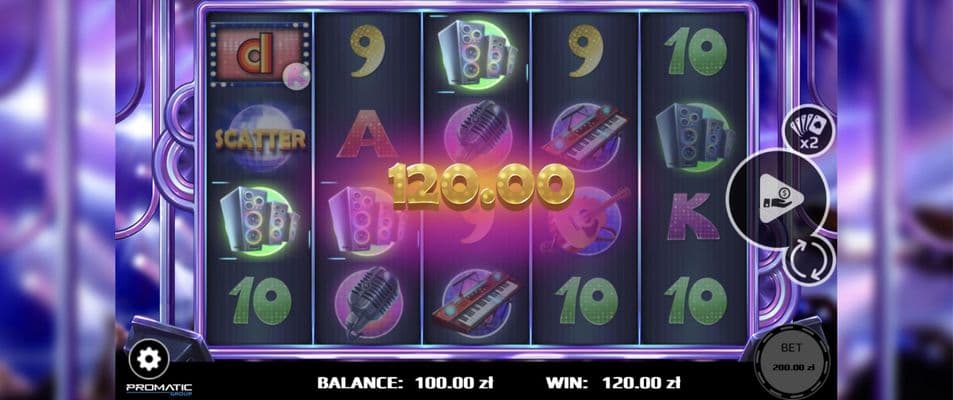The height and width of the screenshot is (400, 953).
Task: Click the yellow 9 symbol in reel two
Action: tap(368, 50)
